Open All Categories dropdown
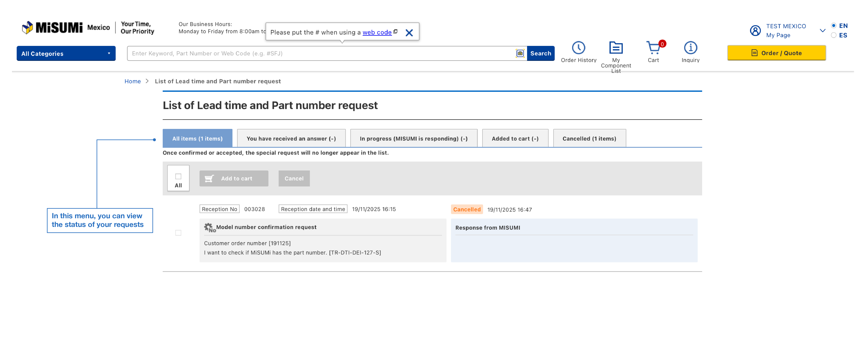This screenshot has height=344, width=868. tap(66, 53)
